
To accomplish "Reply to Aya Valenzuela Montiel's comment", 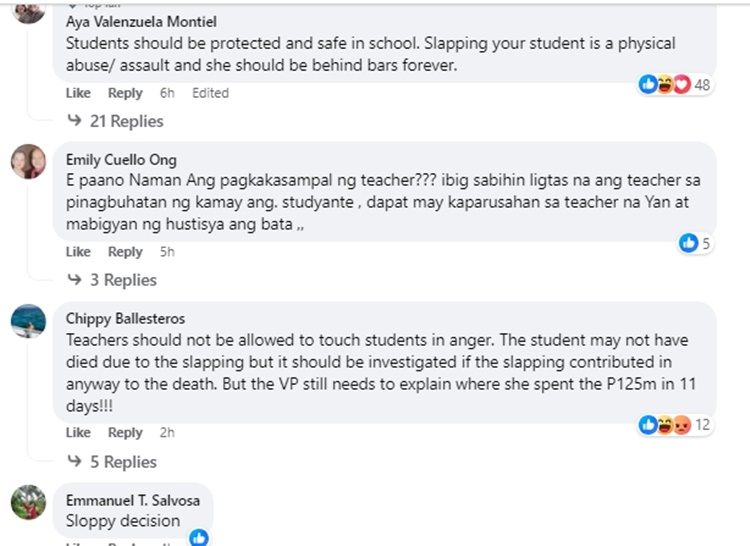I will coord(125,93).
